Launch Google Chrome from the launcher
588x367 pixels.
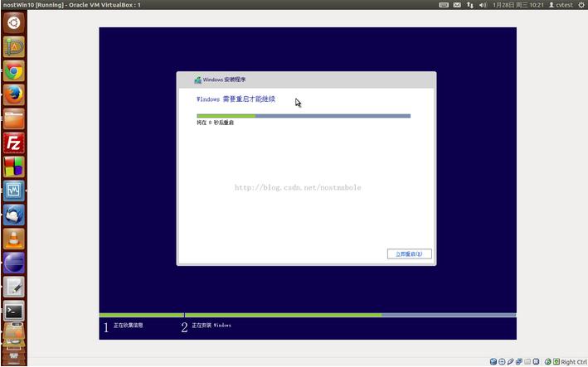coord(14,70)
